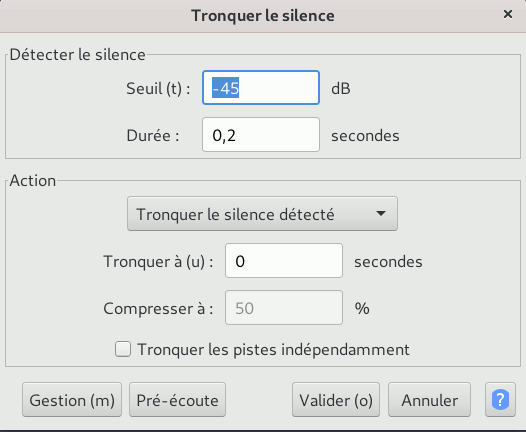
Task: Open the Gestion (m) presets button
Action: [72, 400]
